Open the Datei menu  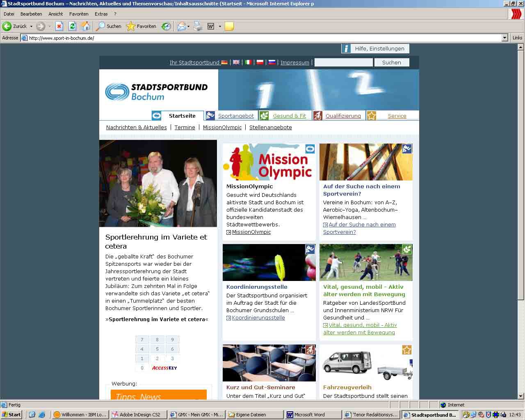[x=9, y=14]
